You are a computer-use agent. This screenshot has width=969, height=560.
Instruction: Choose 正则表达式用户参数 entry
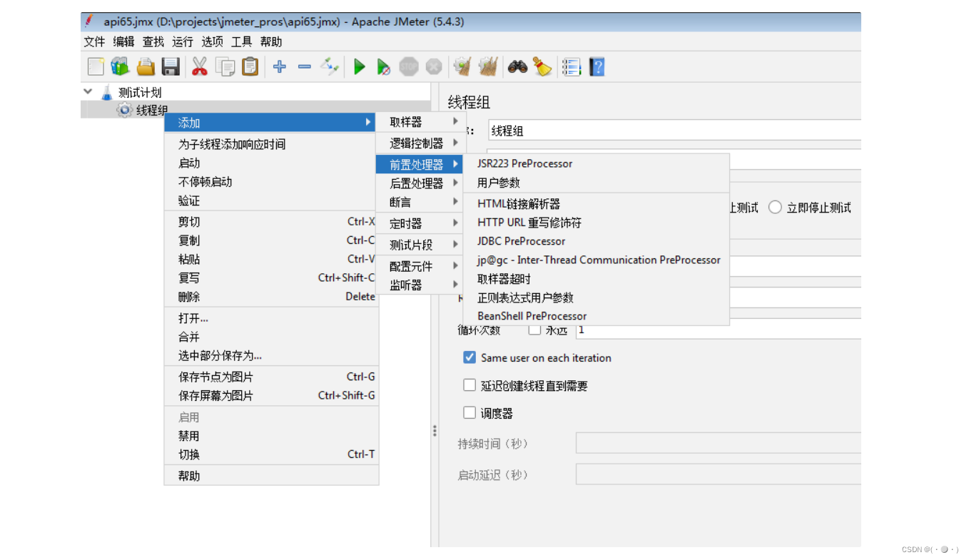597,297
